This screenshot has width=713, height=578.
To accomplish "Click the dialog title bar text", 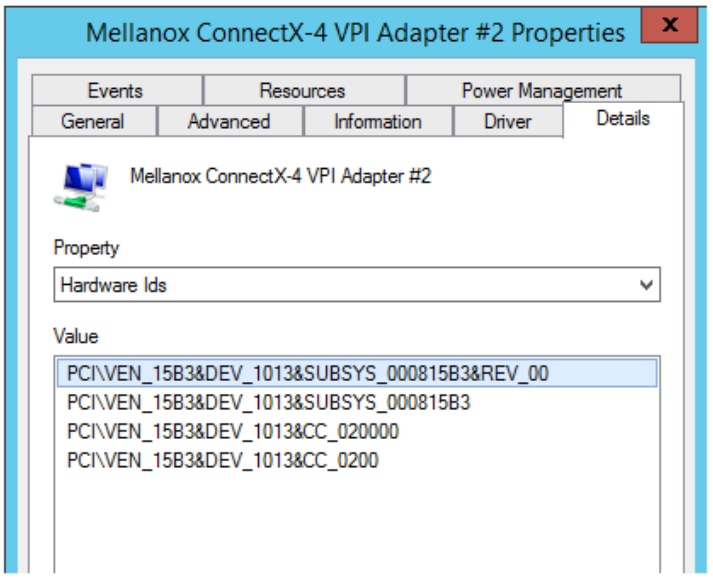I will (355, 31).
